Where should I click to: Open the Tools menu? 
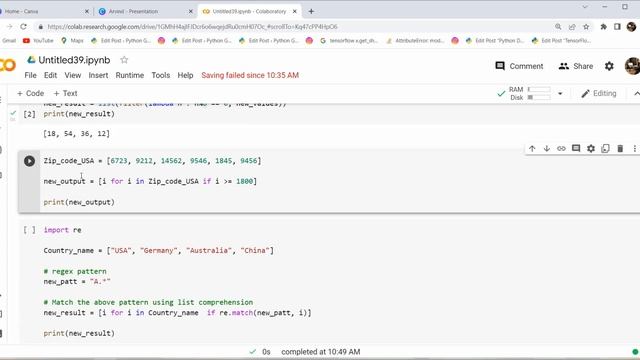[x=160, y=75]
